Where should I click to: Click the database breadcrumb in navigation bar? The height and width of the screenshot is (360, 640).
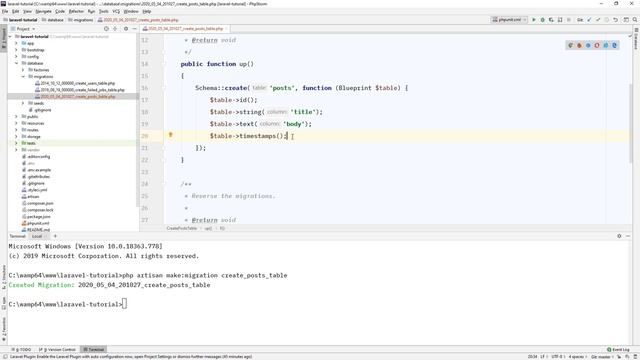[x=53, y=20]
